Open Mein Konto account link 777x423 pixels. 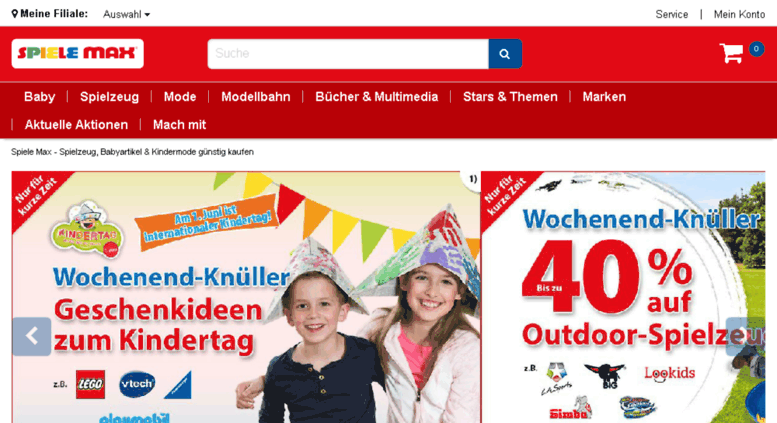tap(739, 14)
